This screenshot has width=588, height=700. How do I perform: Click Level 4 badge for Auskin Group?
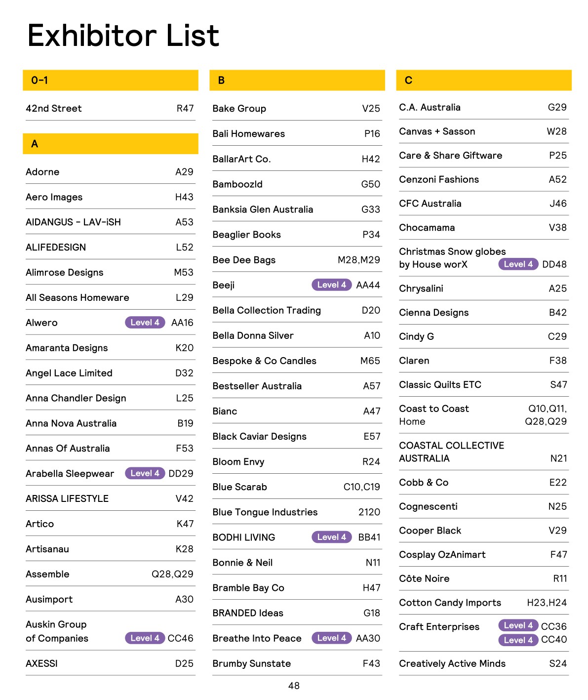[145, 638]
